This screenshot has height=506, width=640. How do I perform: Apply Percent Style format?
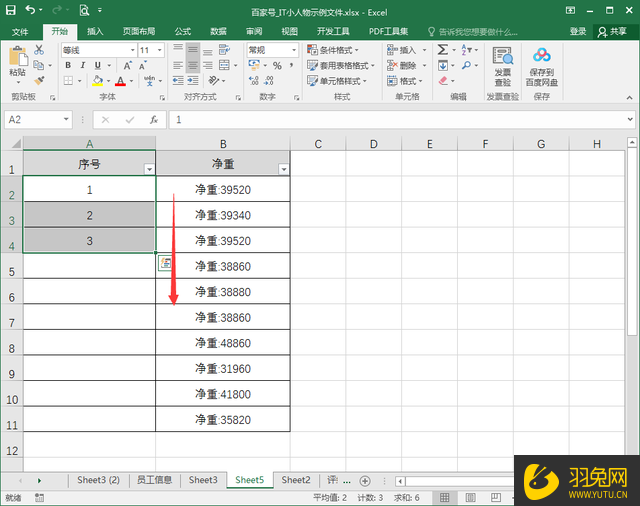(x=277, y=66)
